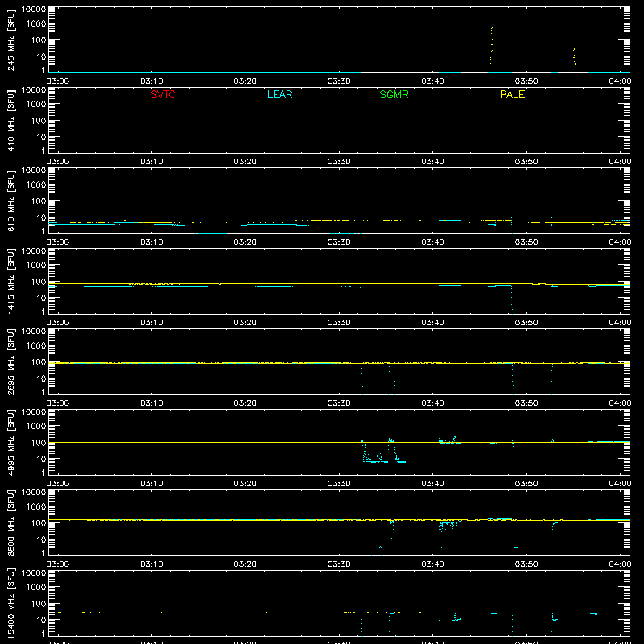Click the cyan LEAR station legend label
The height and width of the screenshot is (644, 644).
[279, 94]
